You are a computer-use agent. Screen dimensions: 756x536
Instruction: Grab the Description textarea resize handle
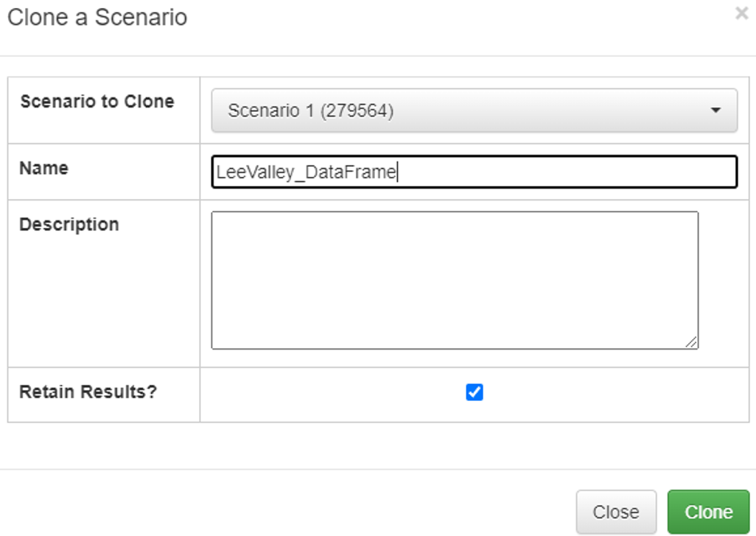(x=691, y=342)
